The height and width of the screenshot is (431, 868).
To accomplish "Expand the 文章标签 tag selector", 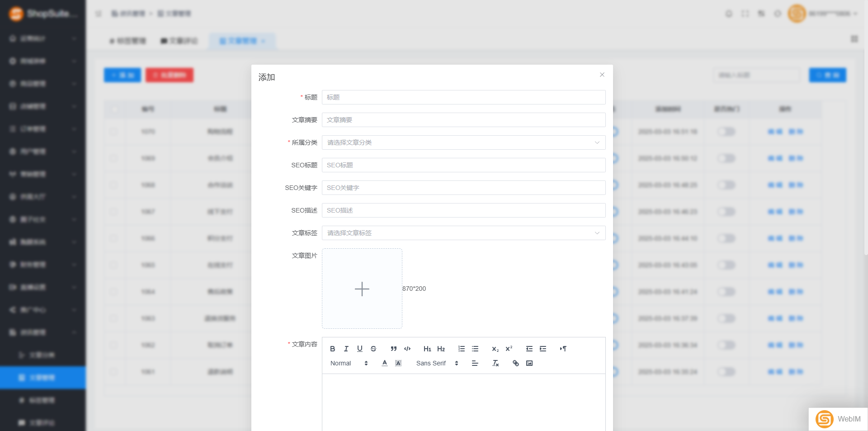I will pyautogui.click(x=463, y=233).
